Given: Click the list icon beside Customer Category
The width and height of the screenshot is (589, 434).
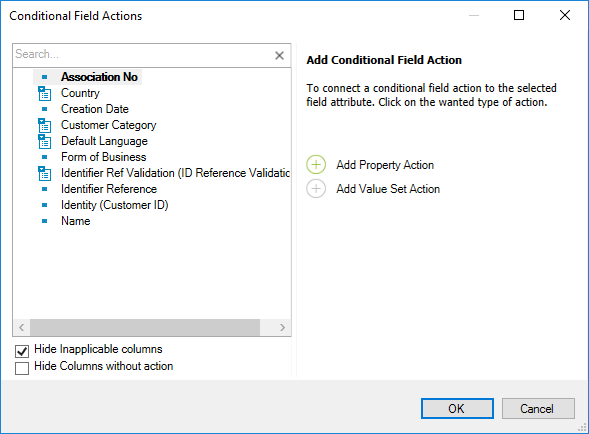Looking at the screenshot, I should (x=44, y=126).
